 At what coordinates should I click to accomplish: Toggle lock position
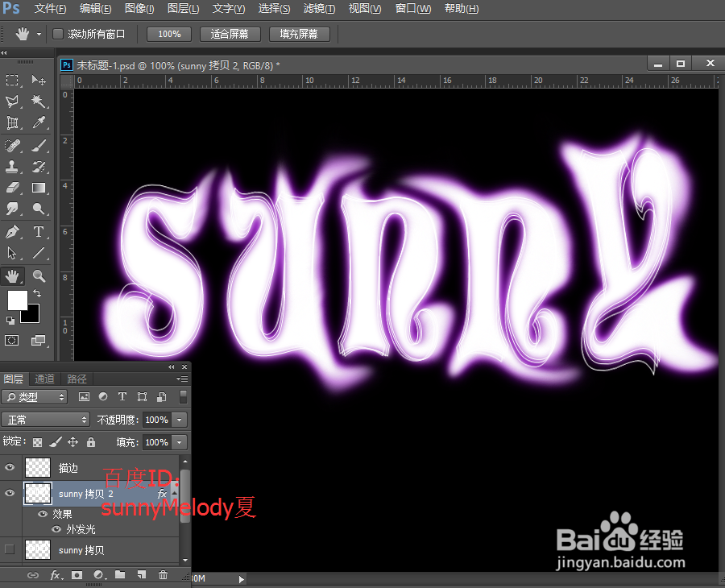73,442
